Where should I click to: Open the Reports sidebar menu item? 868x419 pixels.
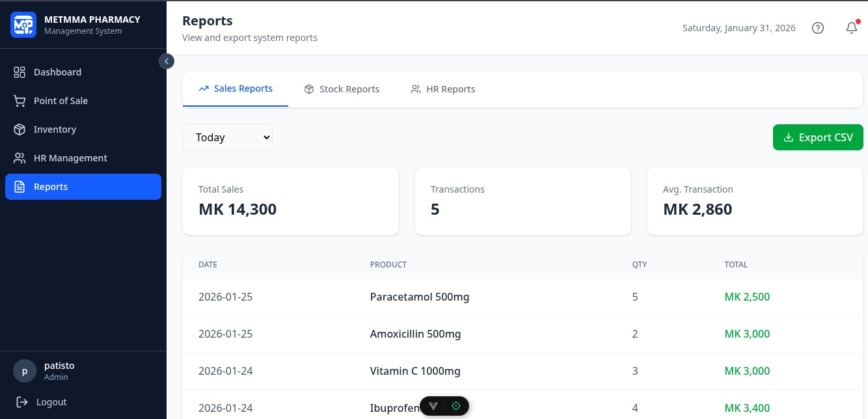click(83, 187)
